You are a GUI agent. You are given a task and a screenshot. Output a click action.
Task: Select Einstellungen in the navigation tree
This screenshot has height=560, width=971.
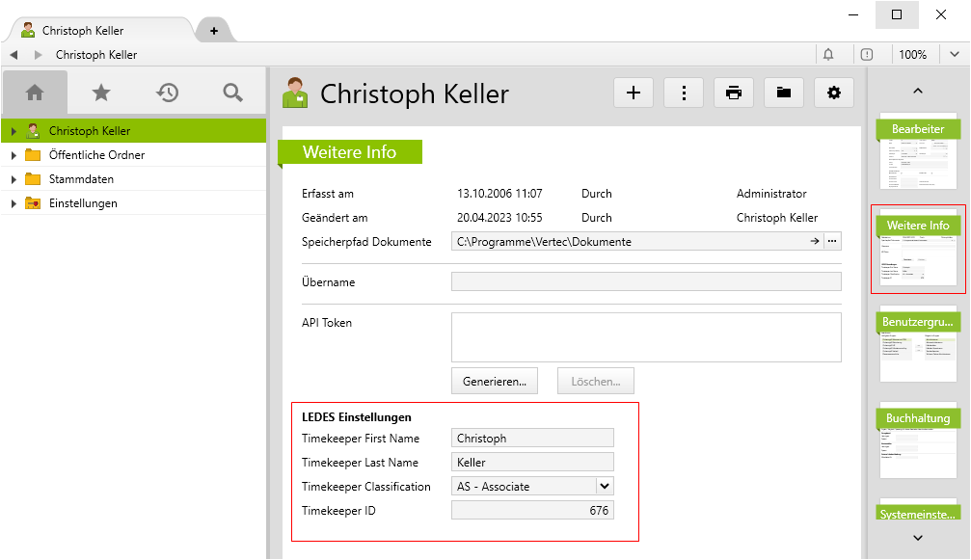[83, 203]
